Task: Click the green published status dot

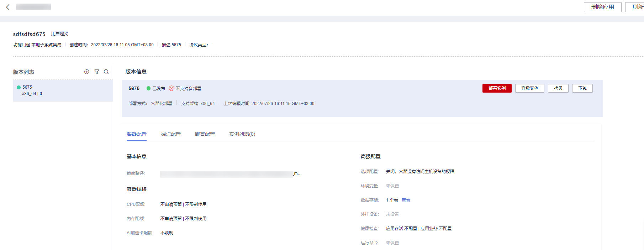Action: 148,88
